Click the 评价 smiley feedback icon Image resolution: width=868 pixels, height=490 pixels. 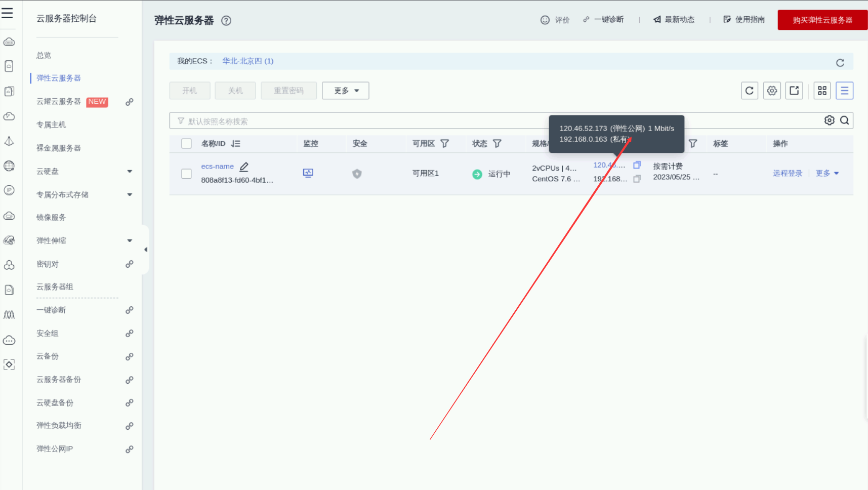point(545,20)
